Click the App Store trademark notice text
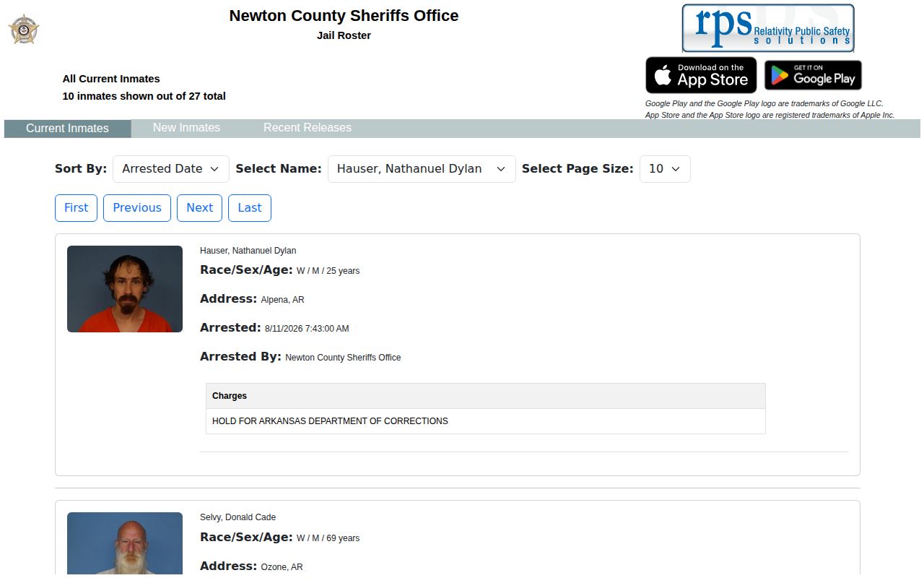This screenshot has width=924, height=578. click(x=770, y=115)
